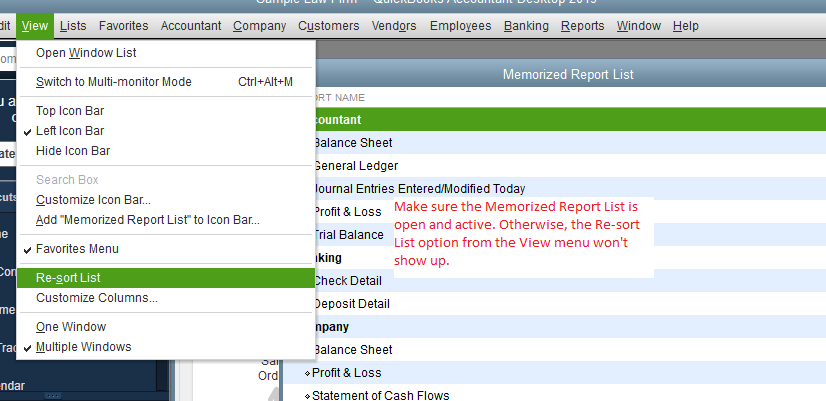Open the Customers menu

328,26
